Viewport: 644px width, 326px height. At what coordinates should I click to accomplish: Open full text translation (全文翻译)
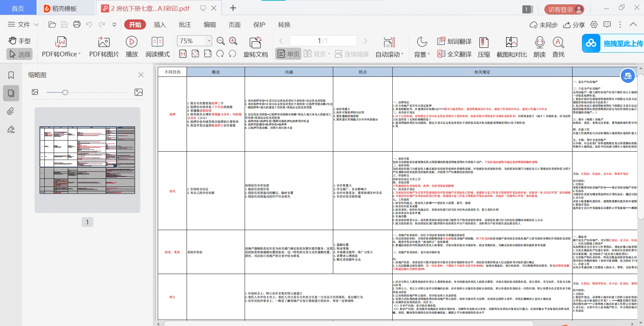tap(454, 54)
